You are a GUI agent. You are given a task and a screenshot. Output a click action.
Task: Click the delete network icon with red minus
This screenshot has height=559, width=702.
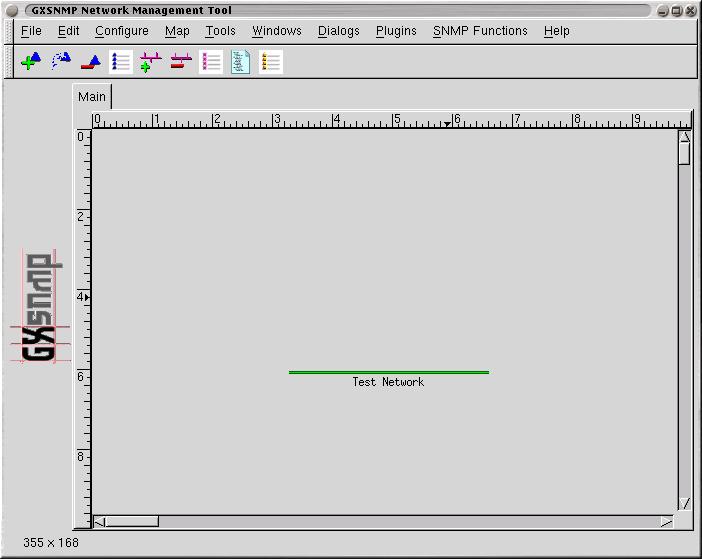click(181, 62)
